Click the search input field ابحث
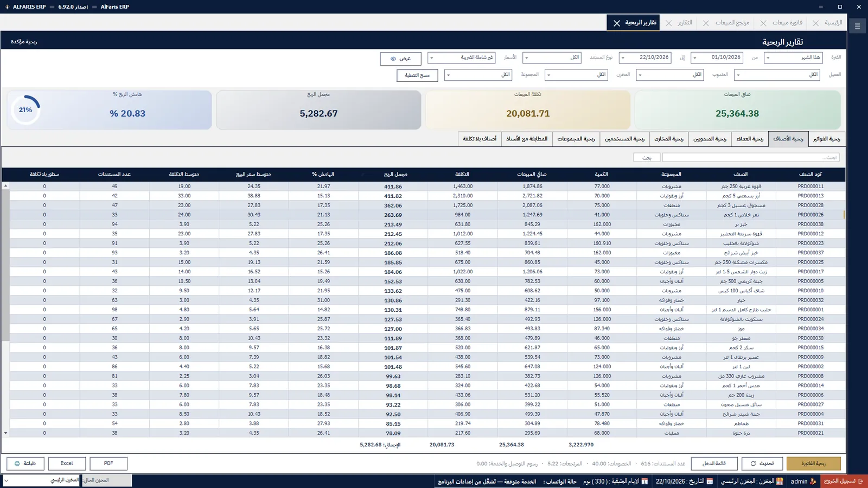 tap(751, 157)
